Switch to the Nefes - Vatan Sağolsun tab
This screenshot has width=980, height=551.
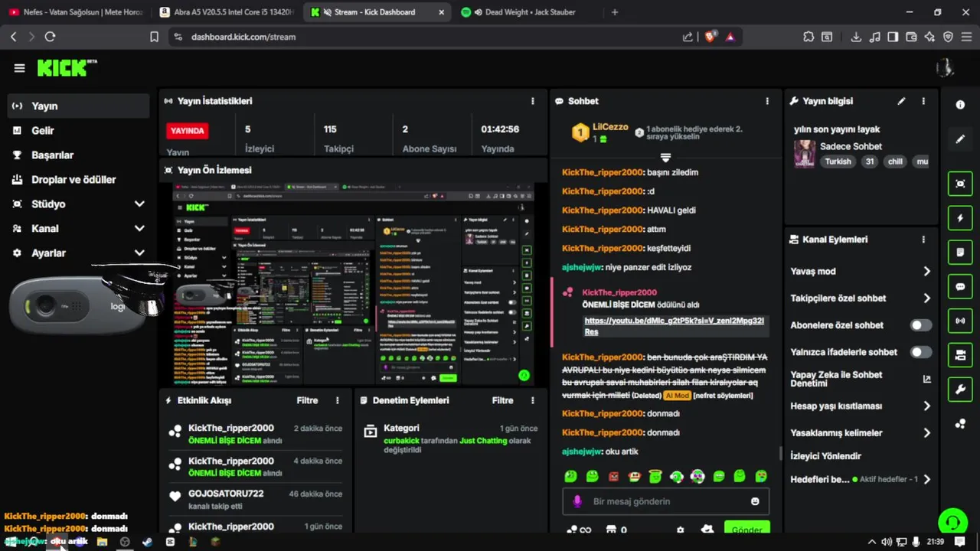click(x=76, y=12)
